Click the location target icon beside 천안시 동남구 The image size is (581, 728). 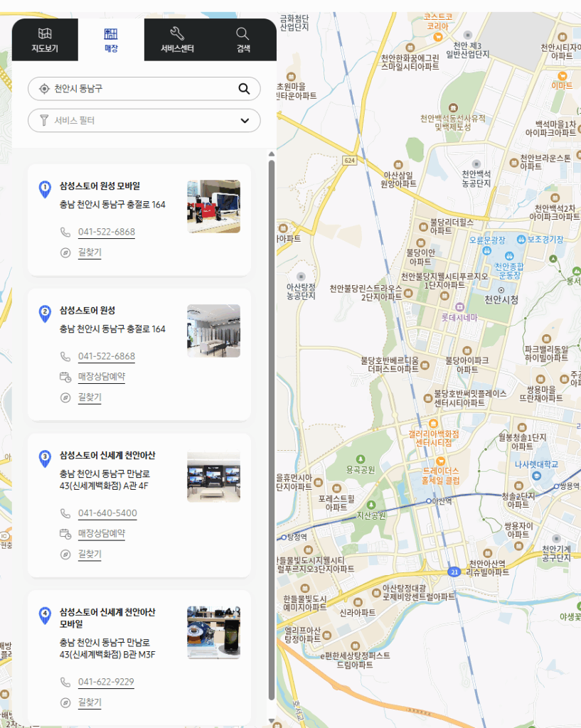(x=44, y=89)
